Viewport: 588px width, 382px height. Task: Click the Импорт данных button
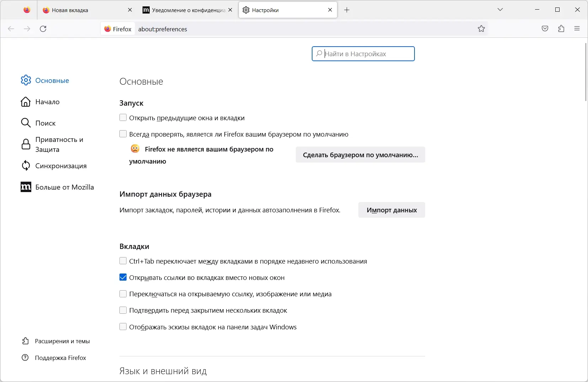tap(391, 210)
